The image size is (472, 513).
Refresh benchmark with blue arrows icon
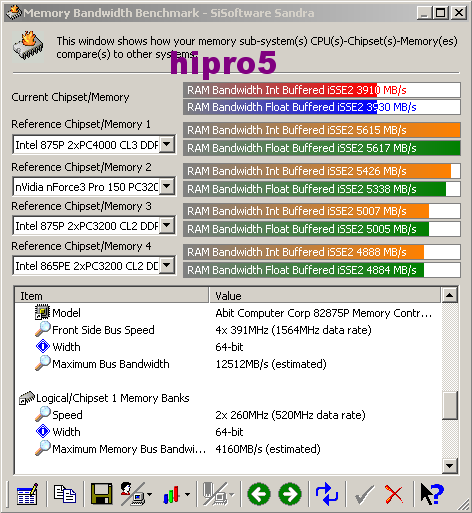click(x=327, y=494)
